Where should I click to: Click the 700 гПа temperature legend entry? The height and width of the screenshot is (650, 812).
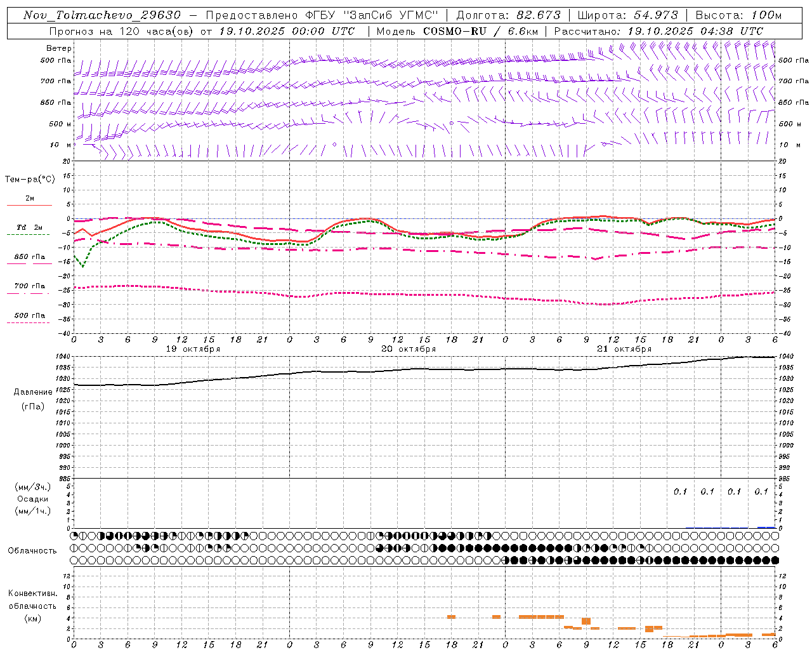[x=30, y=286]
